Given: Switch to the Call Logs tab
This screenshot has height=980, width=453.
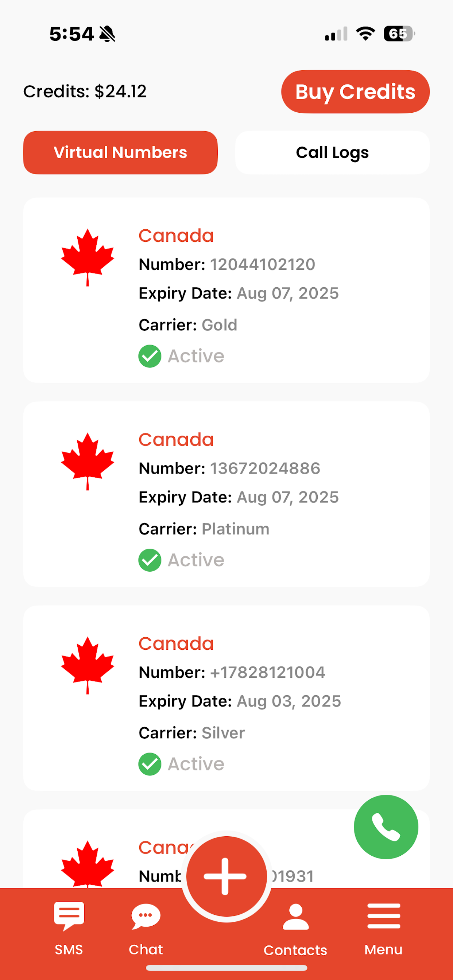Looking at the screenshot, I should (x=332, y=152).
